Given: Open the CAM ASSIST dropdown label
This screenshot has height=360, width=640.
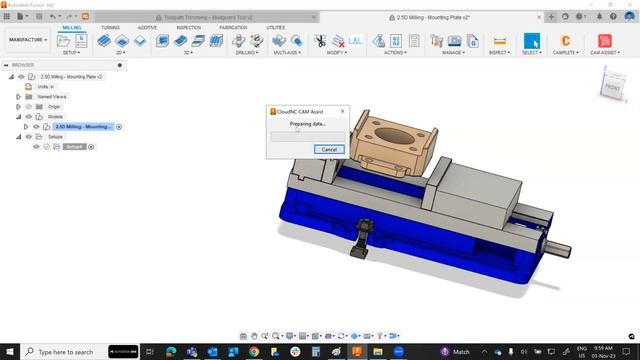Looking at the screenshot, I should click(605, 53).
